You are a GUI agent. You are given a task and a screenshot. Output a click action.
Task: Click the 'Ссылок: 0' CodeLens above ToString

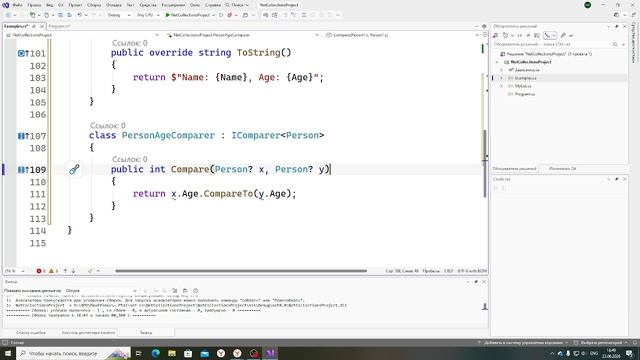(130, 43)
